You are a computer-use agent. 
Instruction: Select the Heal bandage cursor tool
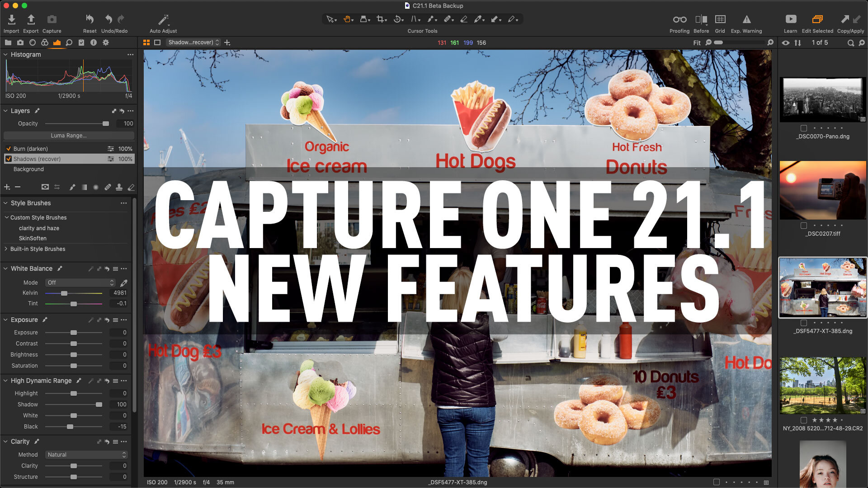[x=448, y=19]
